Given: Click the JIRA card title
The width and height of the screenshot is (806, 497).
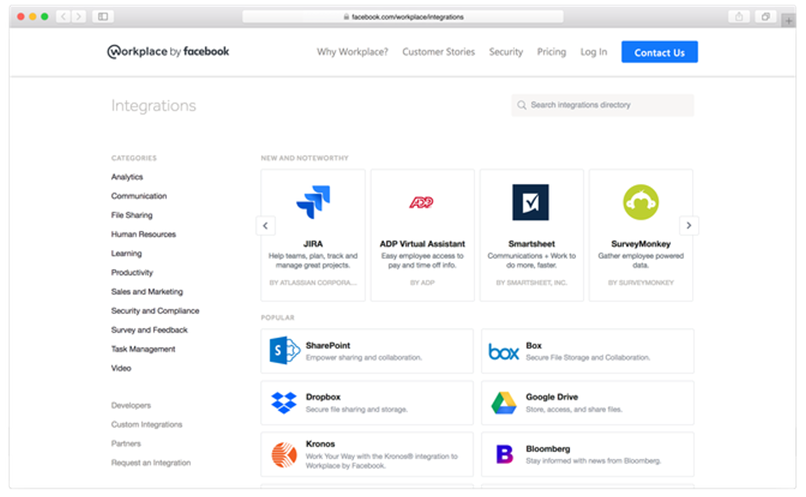Looking at the screenshot, I should pos(313,244).
